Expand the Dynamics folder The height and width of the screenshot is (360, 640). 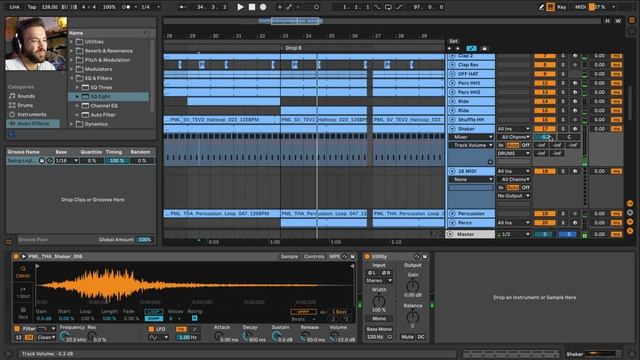(x=72, y=124)
